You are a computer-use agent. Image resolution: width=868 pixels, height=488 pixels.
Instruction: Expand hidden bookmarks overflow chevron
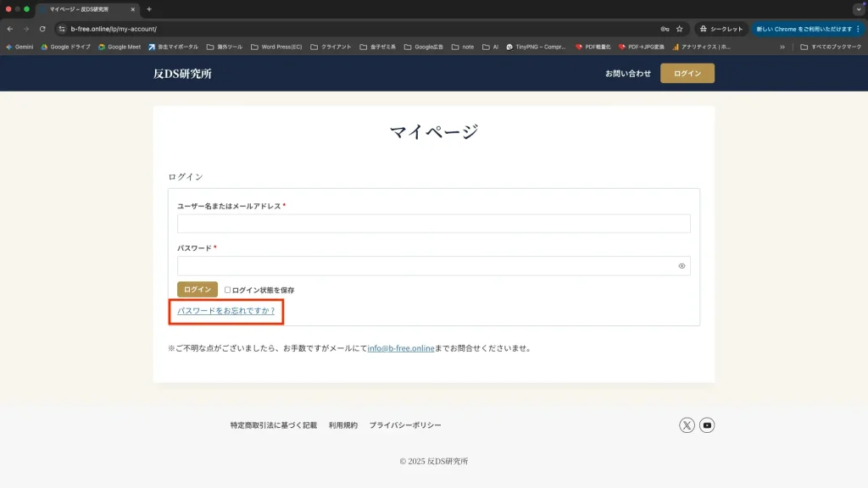[x=782, y=47]
